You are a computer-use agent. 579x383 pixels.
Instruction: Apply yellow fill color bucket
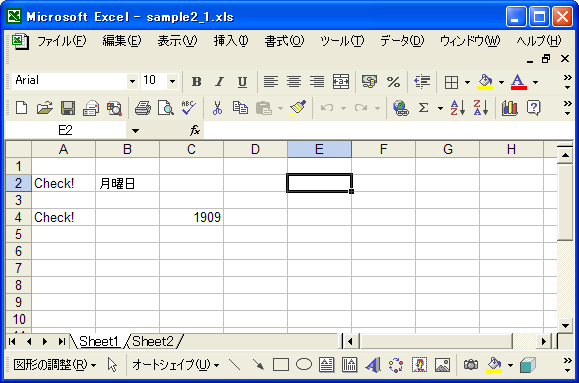tap(485, 82)
